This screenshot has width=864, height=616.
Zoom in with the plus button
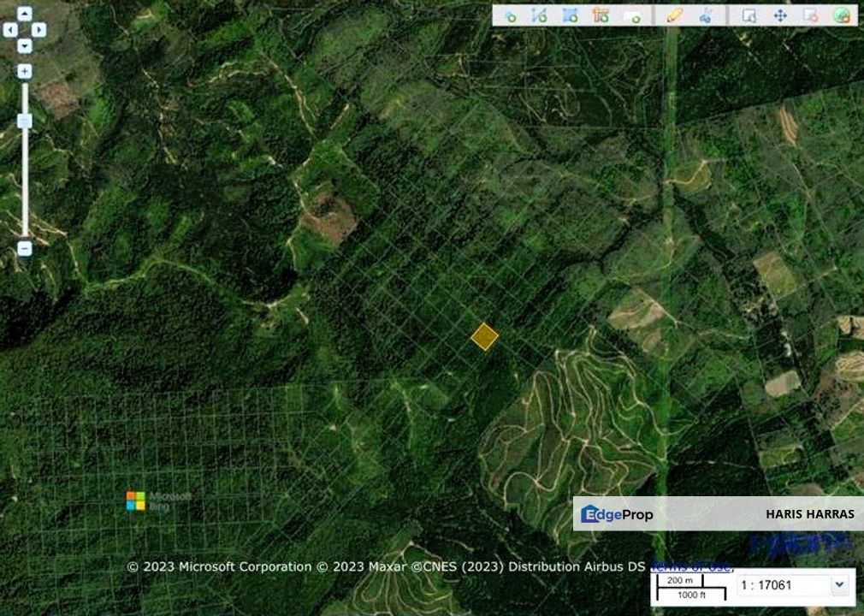(x=24, y=70)
